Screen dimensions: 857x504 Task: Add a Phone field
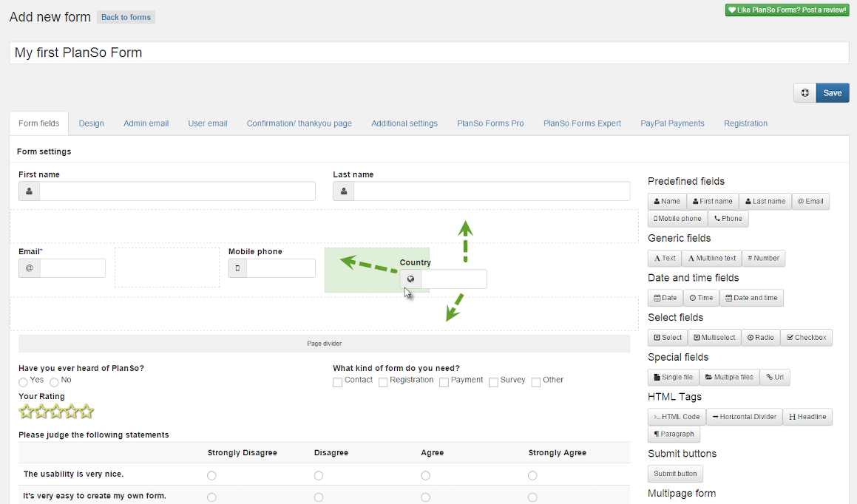(x=728, y=219)
